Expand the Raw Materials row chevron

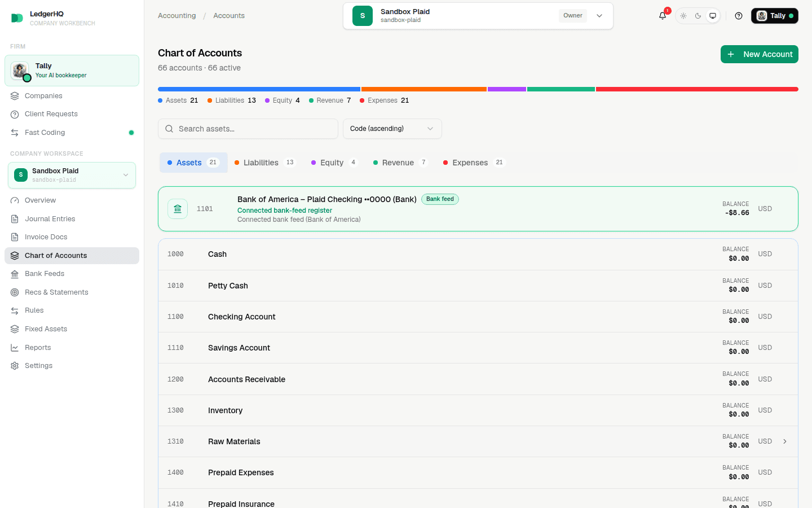(x=785, y=441)
